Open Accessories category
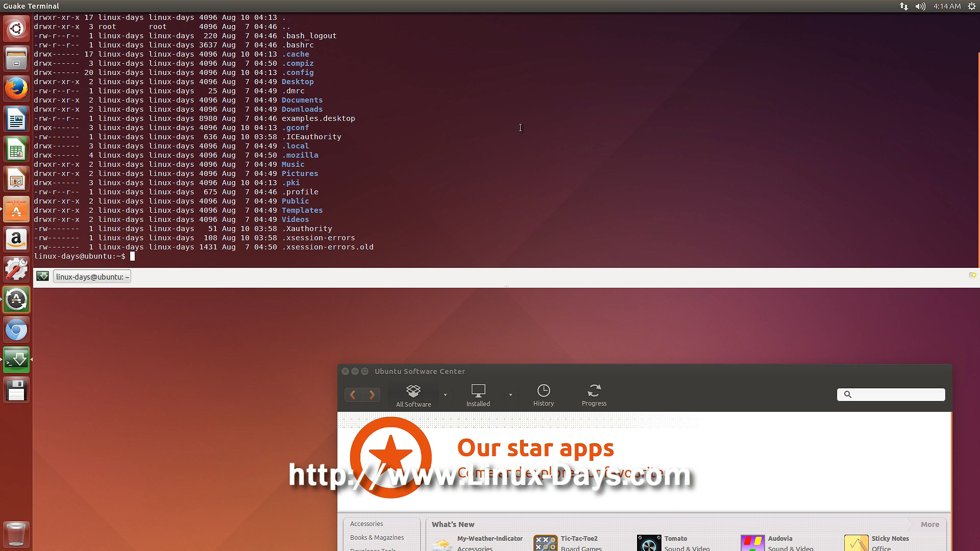This screenshot has width=980, height=551. [366, 524]
